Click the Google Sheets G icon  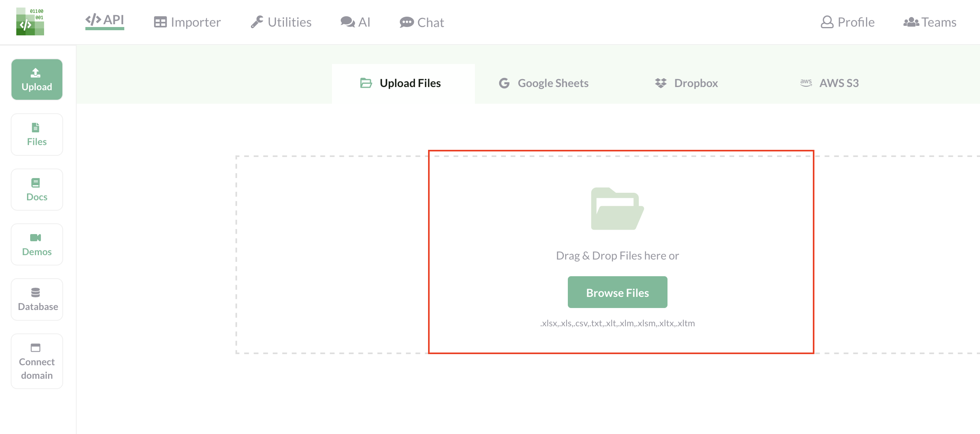504,83
